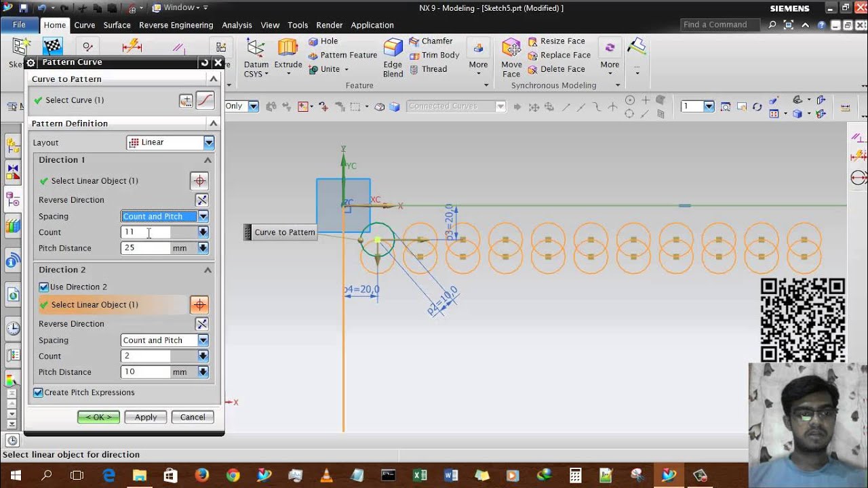Screen dimensions: 868x488
Task: Click the curve rule icon beside Select Curve
Action: coord(205,100)
